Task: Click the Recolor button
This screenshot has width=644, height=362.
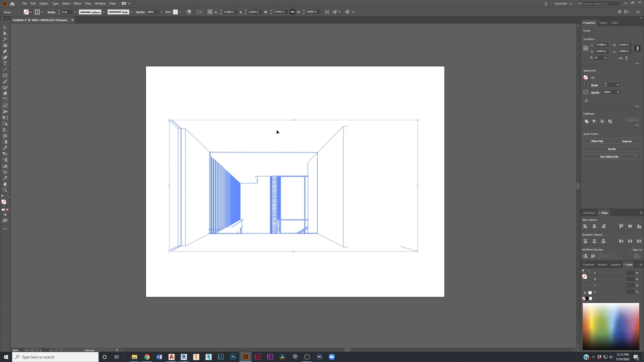Action: coord(612,148)
